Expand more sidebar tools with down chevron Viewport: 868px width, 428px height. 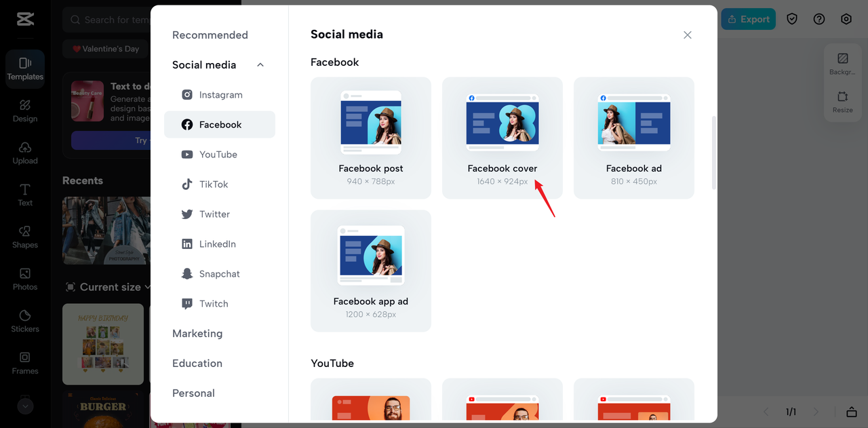pos(25,406)
